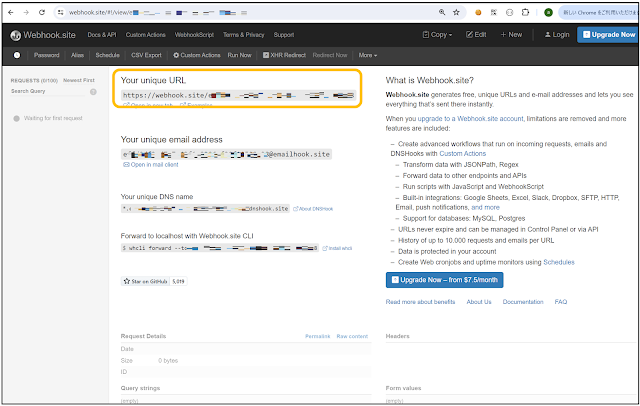The width and height of the screenshot is (640, 406).
Task: Open upgrade to a Webhook.site account link
Action: coord(470,119)
